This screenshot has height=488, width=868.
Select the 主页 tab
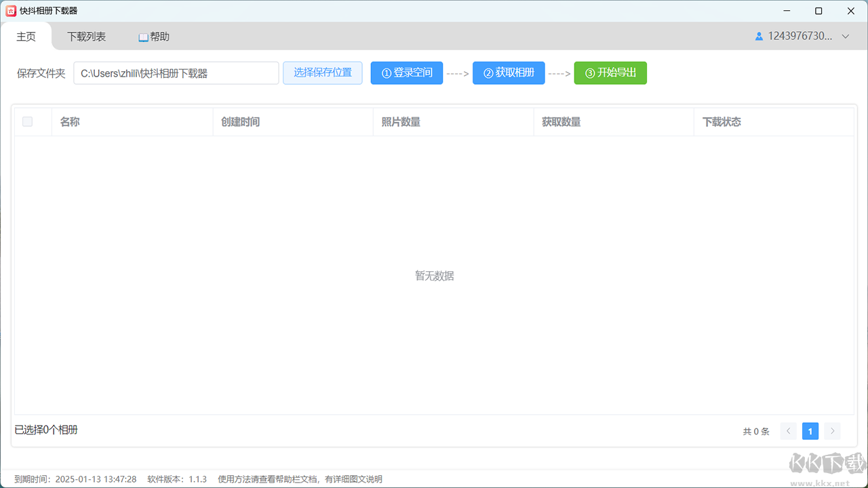click(x=26, y=37)
